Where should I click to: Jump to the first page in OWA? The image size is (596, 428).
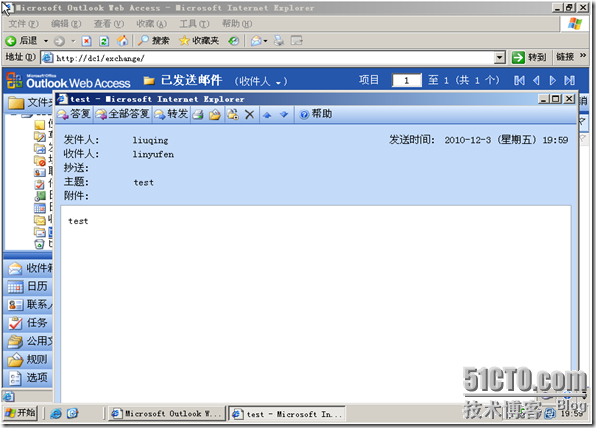519,81
